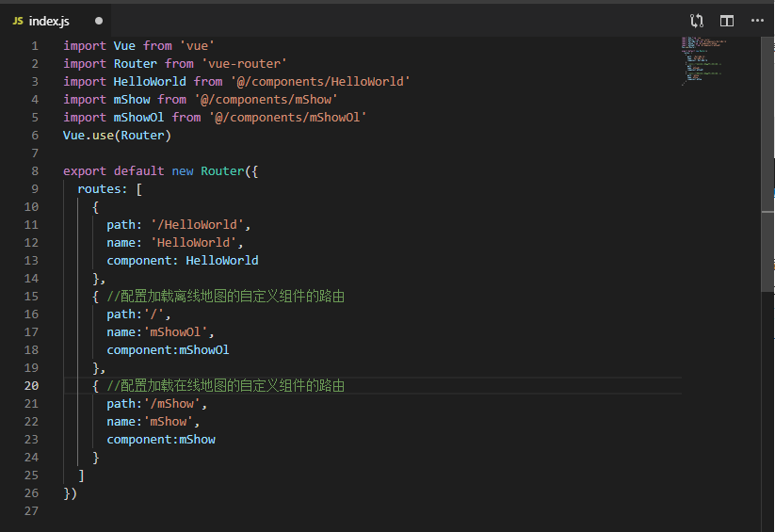Click closing }) on line 26
Image resolution: width=775 pixels, height=532 pixels.
(71, 493)
